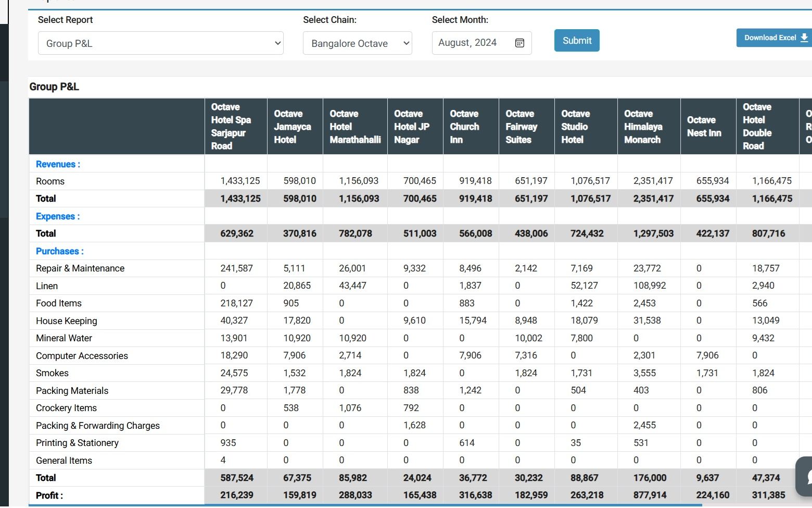
Task: Select the Octave Jamayca Hotel column header
Action: click(x=292, y=127)
